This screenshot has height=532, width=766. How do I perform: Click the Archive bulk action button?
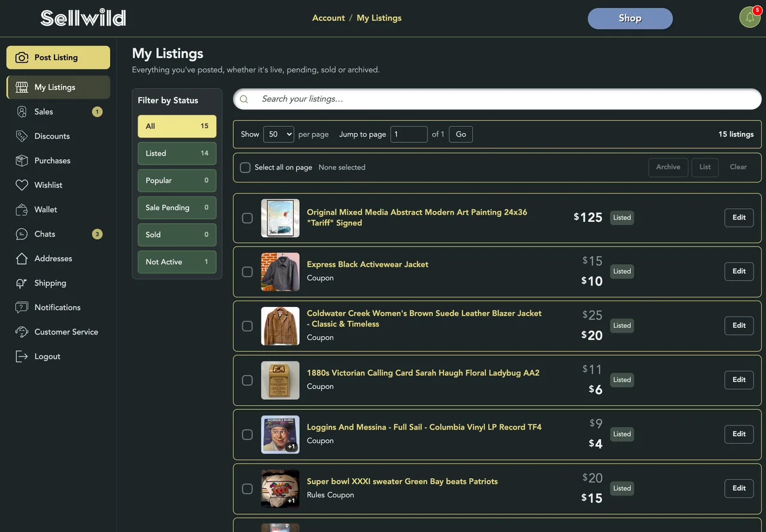(x=668, y=168)
